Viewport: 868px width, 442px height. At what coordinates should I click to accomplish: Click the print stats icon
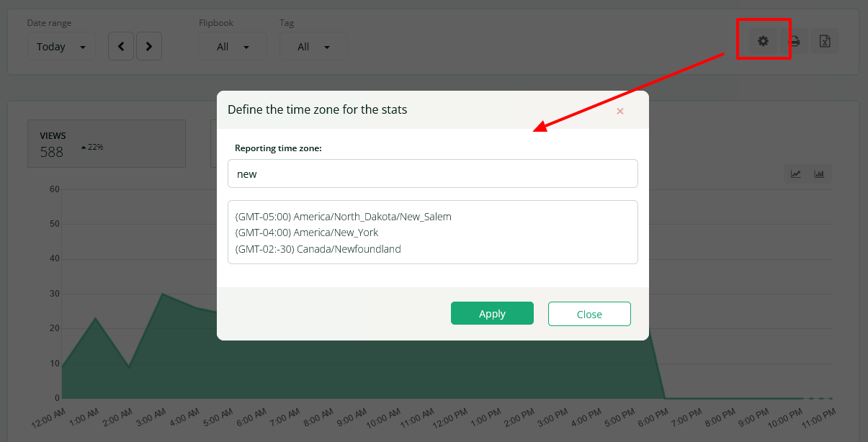795,41
